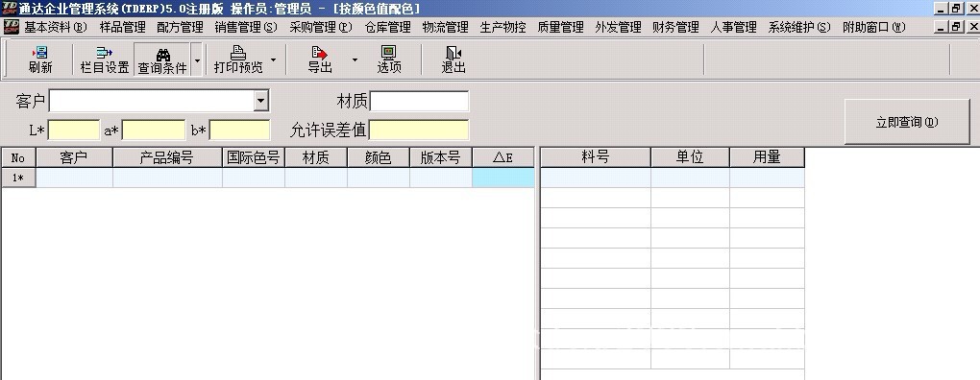Open the 基本资料 menu

click(x=56, y=28)
